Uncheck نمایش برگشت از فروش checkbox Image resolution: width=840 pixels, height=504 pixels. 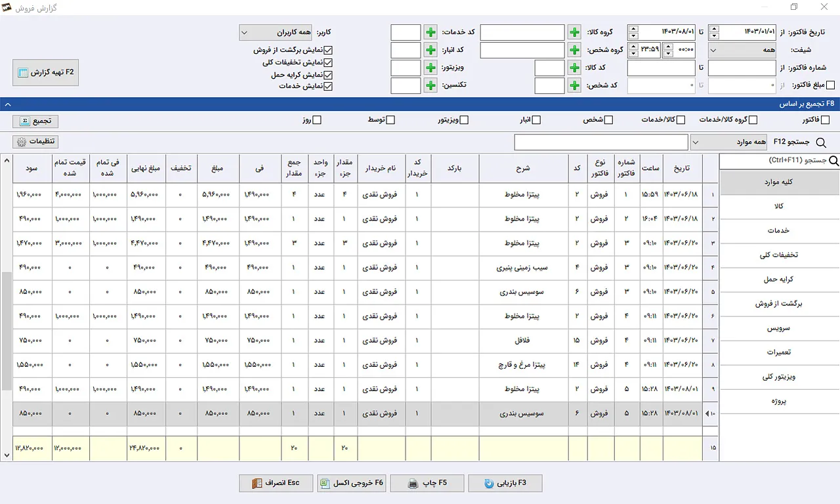point(329,50)
